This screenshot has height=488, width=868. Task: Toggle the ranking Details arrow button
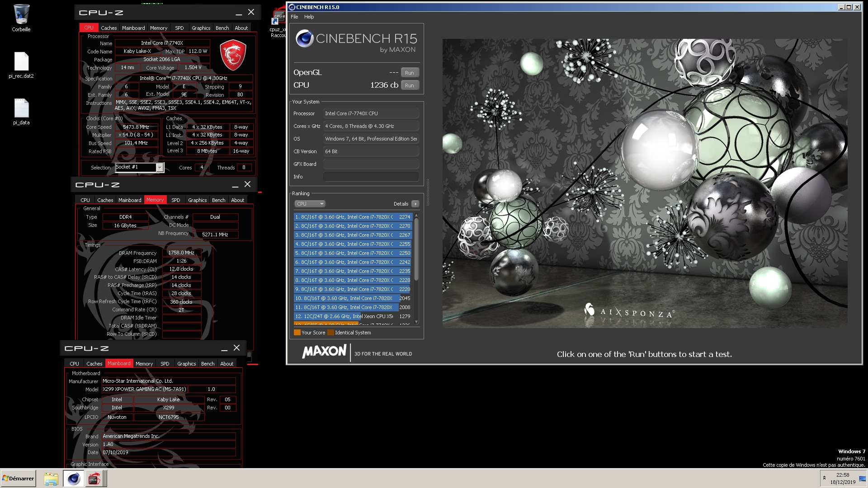(x=415, y=204)
